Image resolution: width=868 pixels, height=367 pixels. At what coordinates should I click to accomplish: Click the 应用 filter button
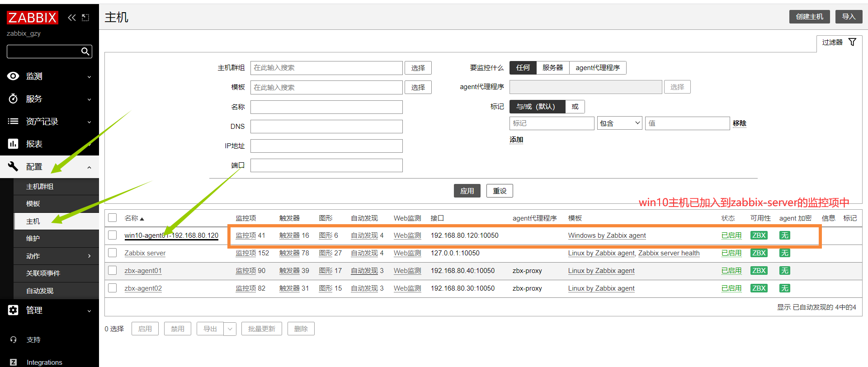click(x=467, y=191)
